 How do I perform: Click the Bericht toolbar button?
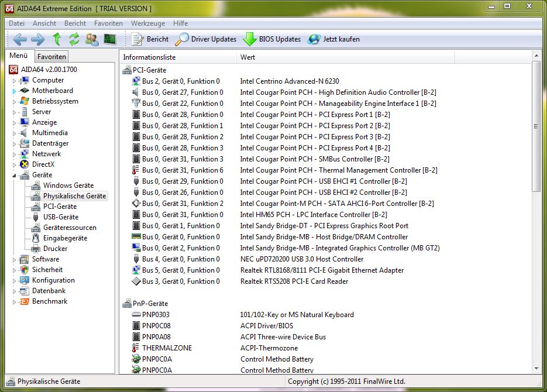150,39
